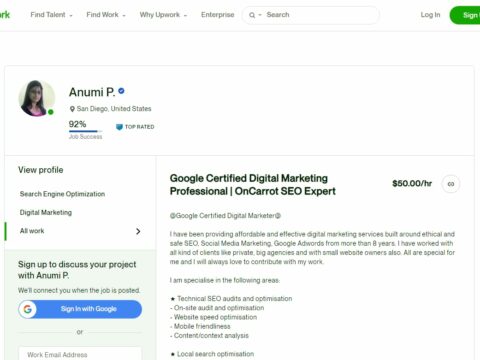Open the Find Talent menu
Screen dimensions: 480x360
click(51, 15)
